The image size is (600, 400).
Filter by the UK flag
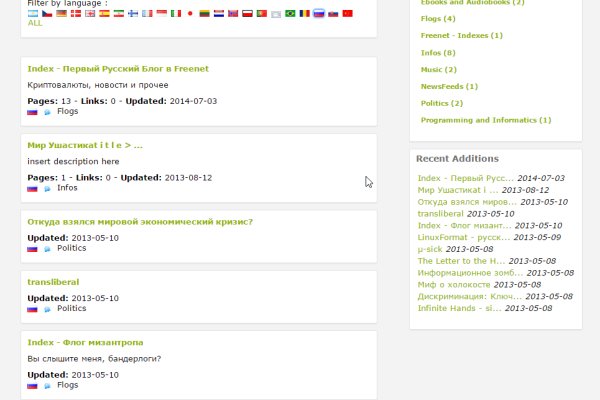90,13
